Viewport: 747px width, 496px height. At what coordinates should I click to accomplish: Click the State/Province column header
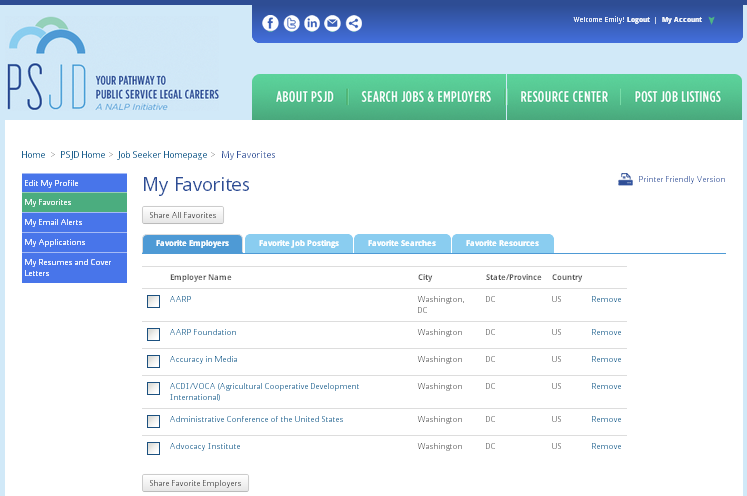pos(514,277)
